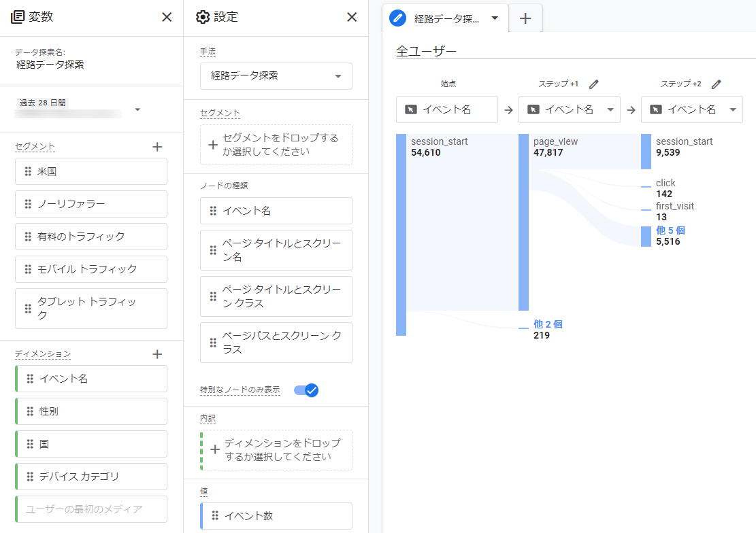
Task: Close the 設定 panel
Action: click(352, 17)
